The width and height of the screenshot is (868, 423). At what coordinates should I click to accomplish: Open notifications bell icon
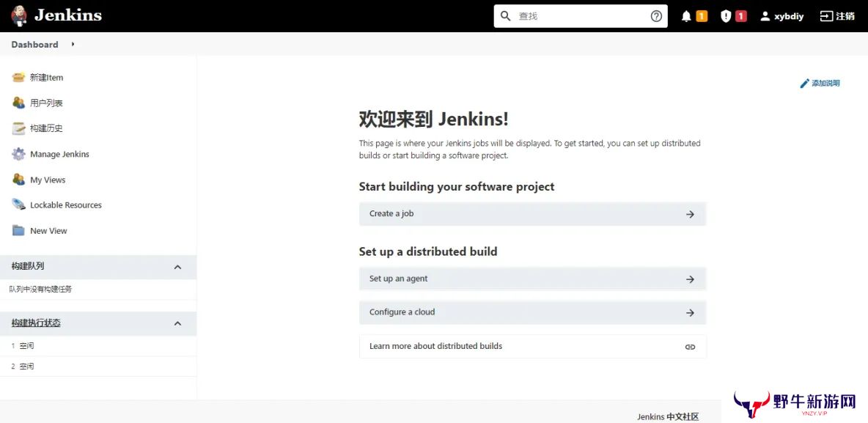pyautogui.click(x=686, y=16)
